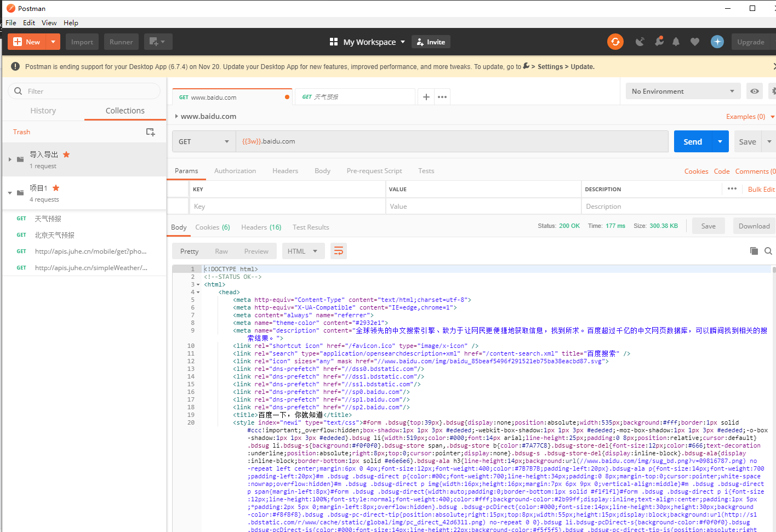Unstar the 项目1 collection
Viewport: 776px width, 532px height.
pyautogui.click(x=56, y=188)
